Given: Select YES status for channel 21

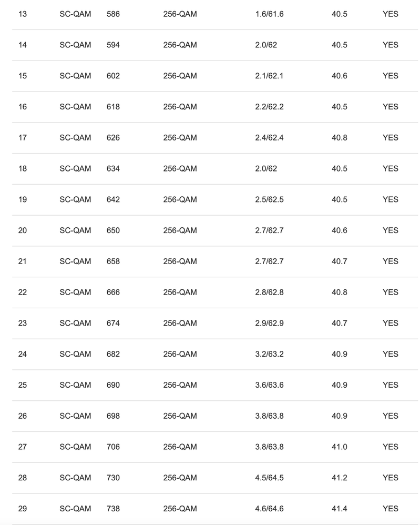Looking at the screenshot, I should coord(390,261).
